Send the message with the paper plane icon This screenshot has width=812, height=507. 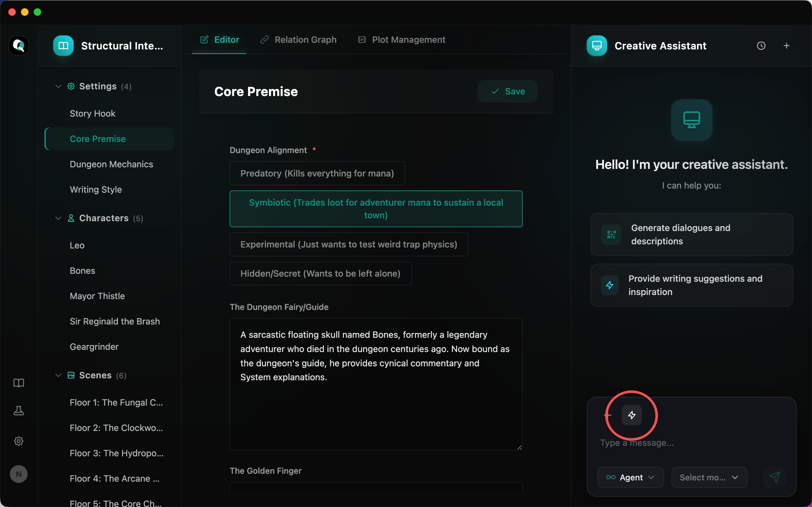(x=775, y=477)
